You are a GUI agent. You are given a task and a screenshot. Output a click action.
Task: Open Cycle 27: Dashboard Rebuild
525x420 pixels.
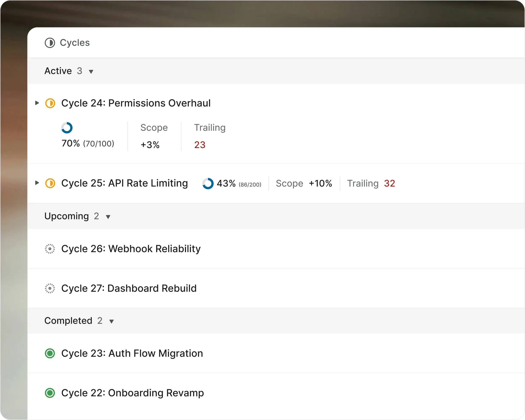tap(129, 288)
